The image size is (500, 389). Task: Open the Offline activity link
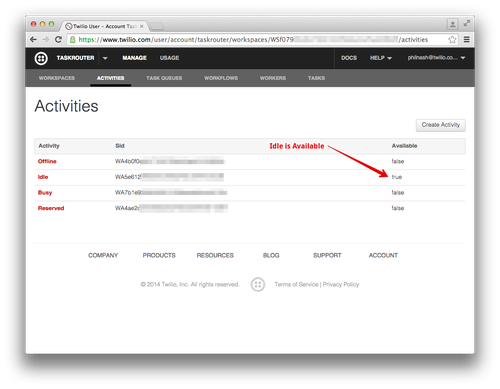tap(47, 161)
